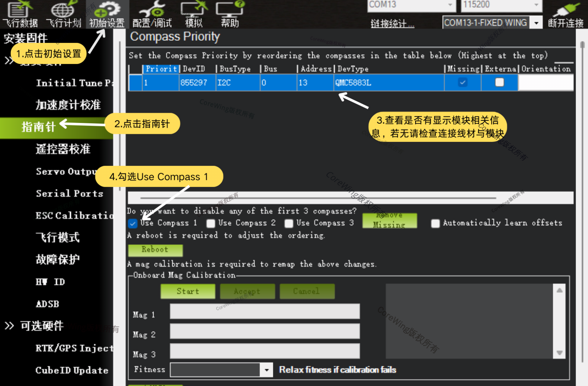
Task: Open the 帮助 help view
Action: pos(230,15)
